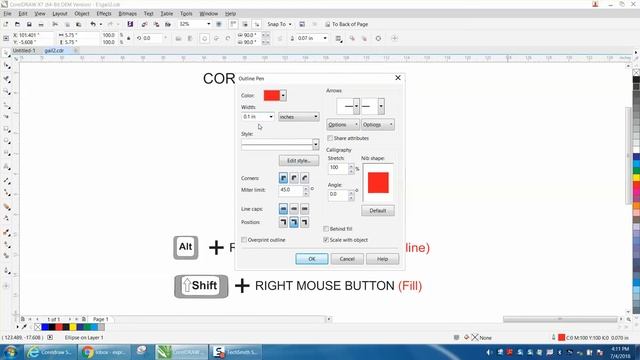This screenshot has width=640, height=360.
Task: Open the Bitmaps menu
Action: (127, 14)
